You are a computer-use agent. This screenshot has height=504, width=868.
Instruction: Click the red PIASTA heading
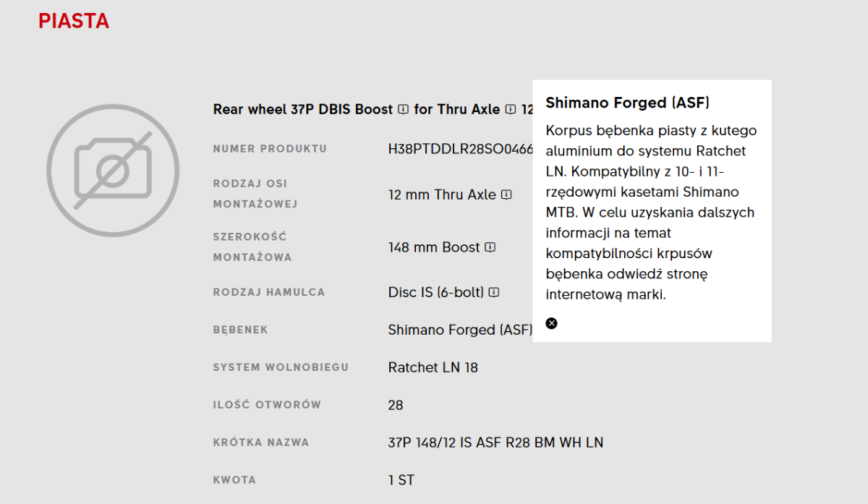click(x=74, y=22)
